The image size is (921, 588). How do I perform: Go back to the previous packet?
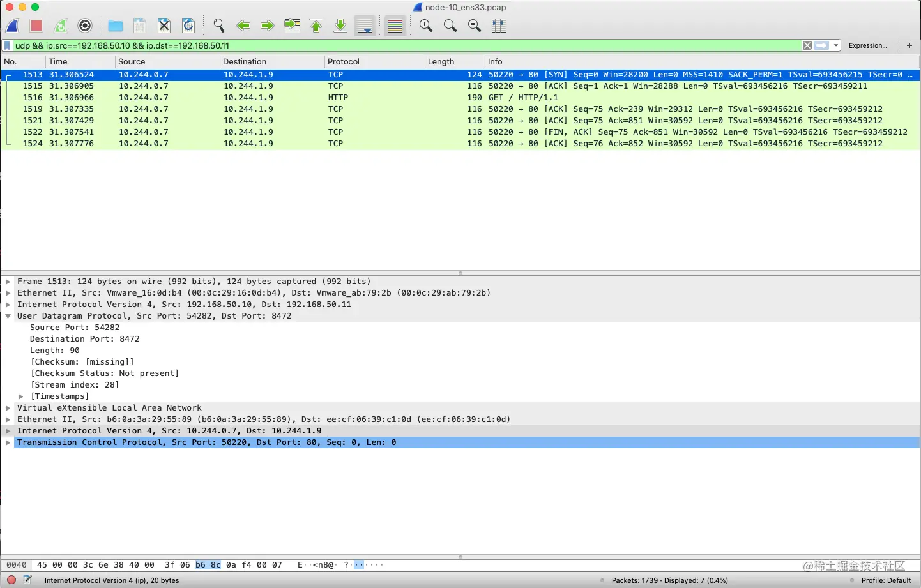[243, 26]
